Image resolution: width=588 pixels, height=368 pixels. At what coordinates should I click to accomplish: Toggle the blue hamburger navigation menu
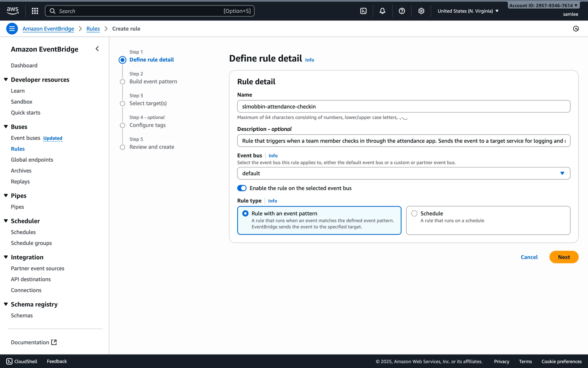click(12, 29)
